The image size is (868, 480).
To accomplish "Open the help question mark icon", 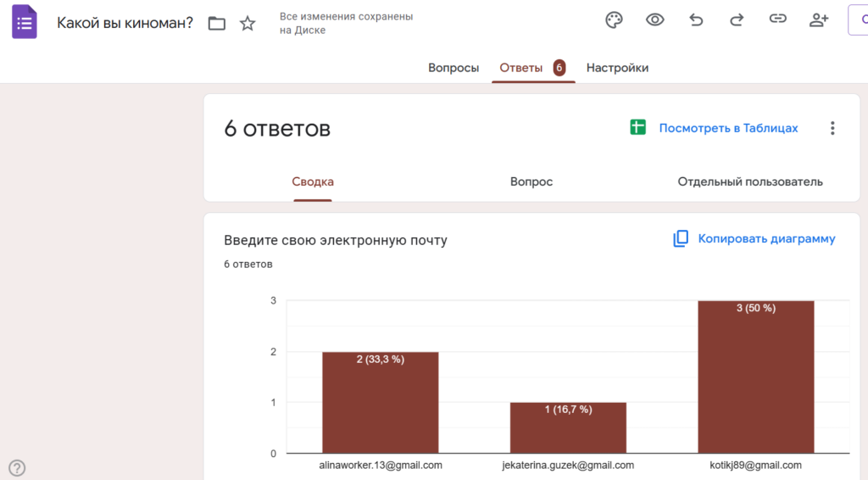I will (x=17, y=468).
